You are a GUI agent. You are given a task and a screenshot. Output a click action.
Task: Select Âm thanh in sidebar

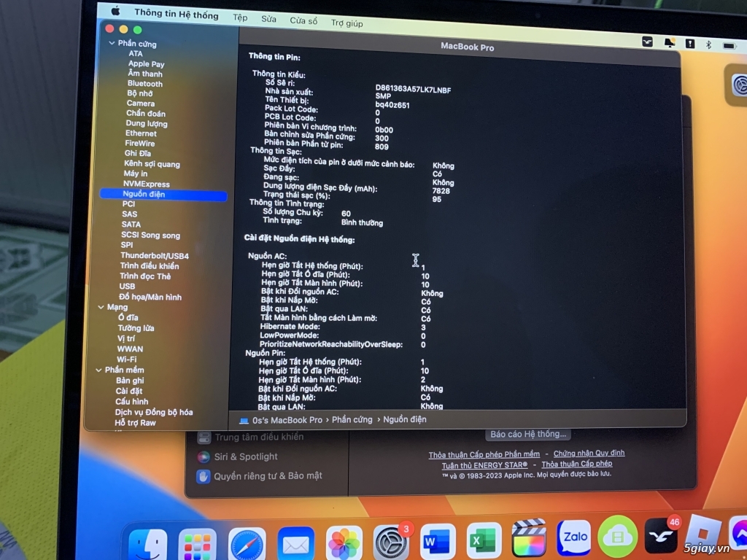tap(145, 74)
